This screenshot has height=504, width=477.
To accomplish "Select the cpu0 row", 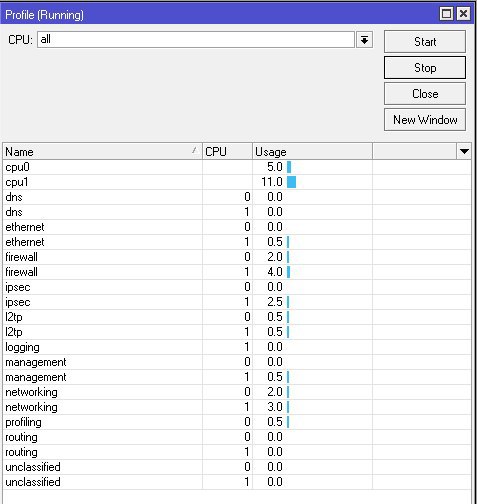I will 237,167.
